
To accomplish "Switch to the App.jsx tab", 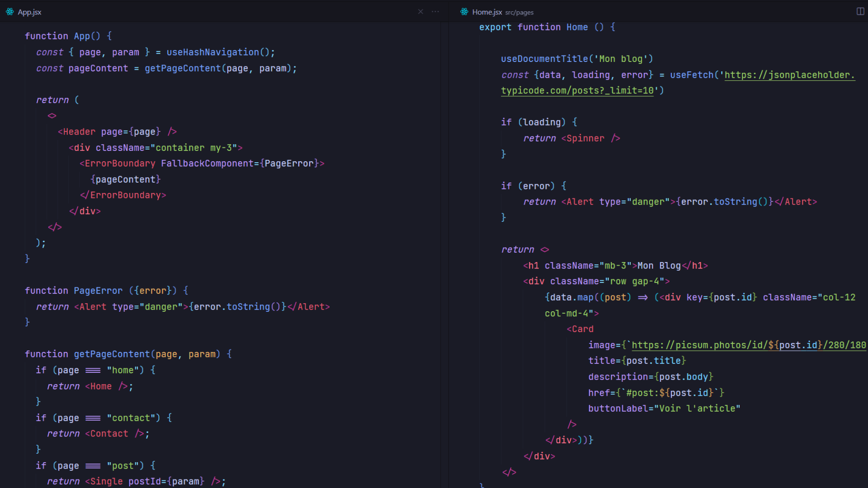I will [29, 12].
